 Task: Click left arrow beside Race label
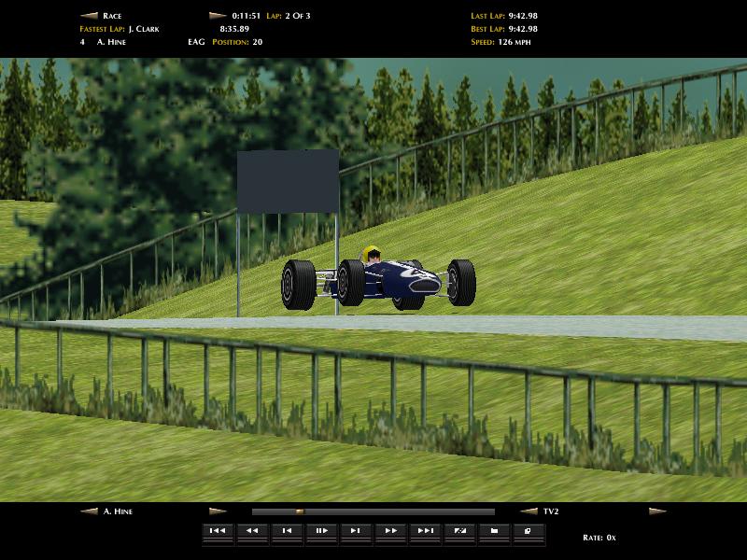pyautogui.click(x=89, y=16)
